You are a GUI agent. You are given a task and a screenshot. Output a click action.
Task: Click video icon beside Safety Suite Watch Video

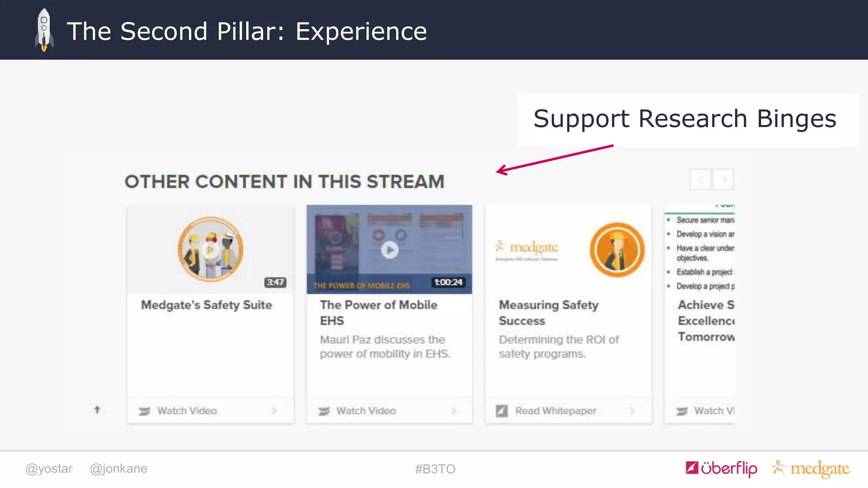[145, 411]
